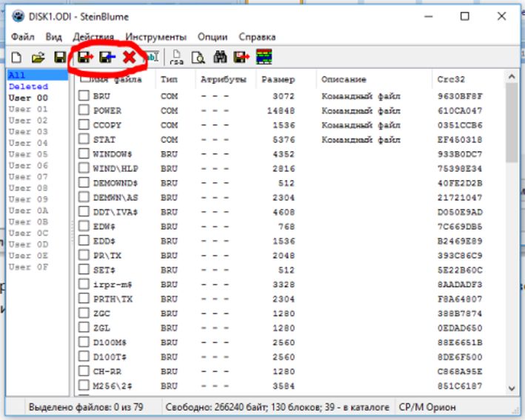Screen dimensions: 525x420
Task: Open the colored brick disk map icon
Action: coord(264,56)
